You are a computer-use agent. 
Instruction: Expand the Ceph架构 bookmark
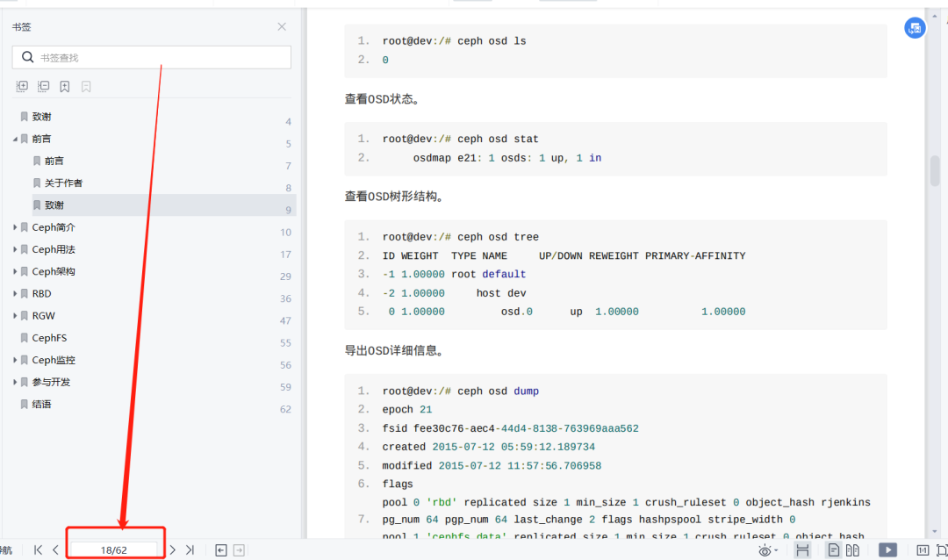[x=15, y=271]
